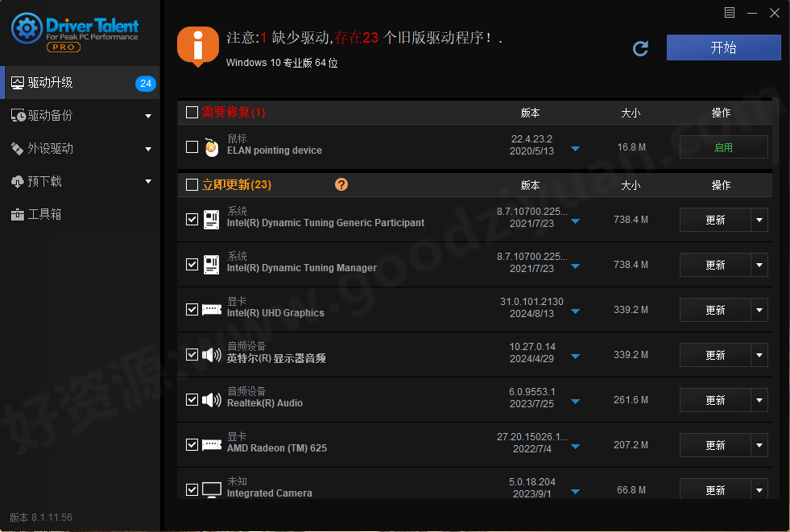Click 启用 for the ELAN pointing device
The height and width of the screenshot is (532, 790).
click(x=722, y=146)
